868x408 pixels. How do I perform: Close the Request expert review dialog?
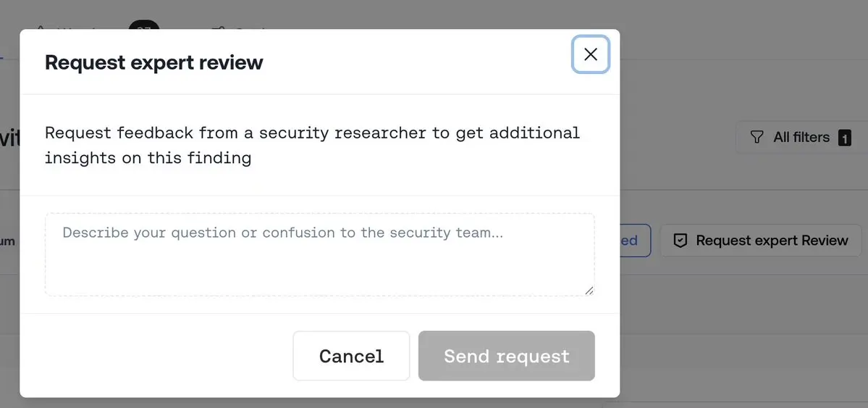[591, 54]
